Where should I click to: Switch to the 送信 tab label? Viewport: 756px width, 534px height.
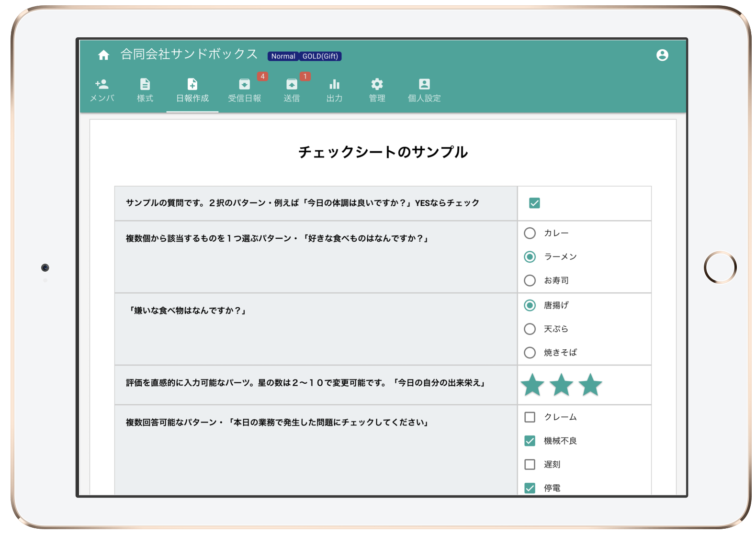[292, 98]
